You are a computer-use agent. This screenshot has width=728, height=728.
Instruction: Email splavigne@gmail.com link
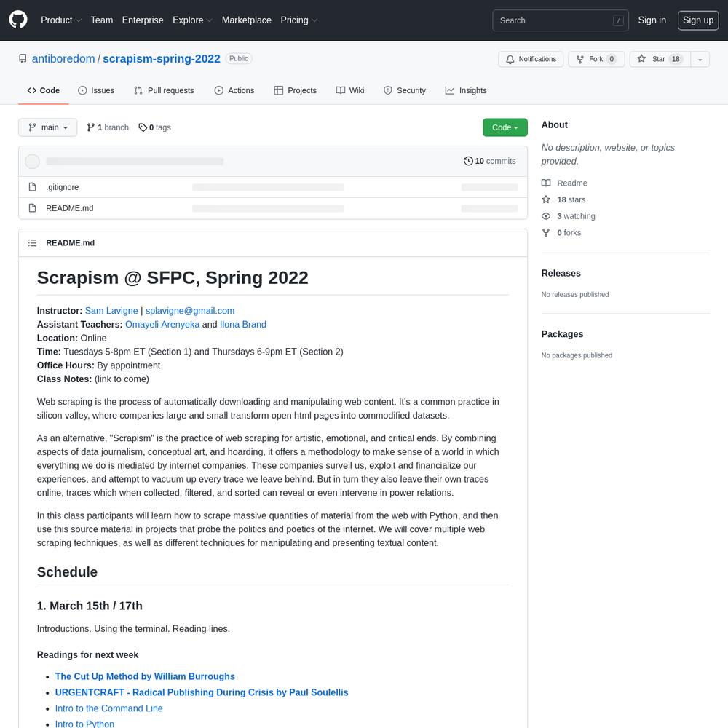click(x=190, y=311)
